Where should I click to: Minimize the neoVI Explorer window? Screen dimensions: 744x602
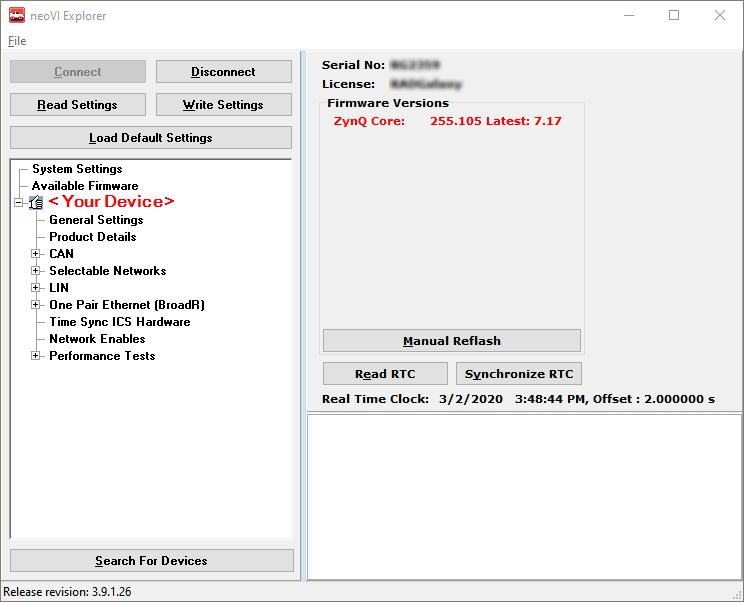point(629,15)
